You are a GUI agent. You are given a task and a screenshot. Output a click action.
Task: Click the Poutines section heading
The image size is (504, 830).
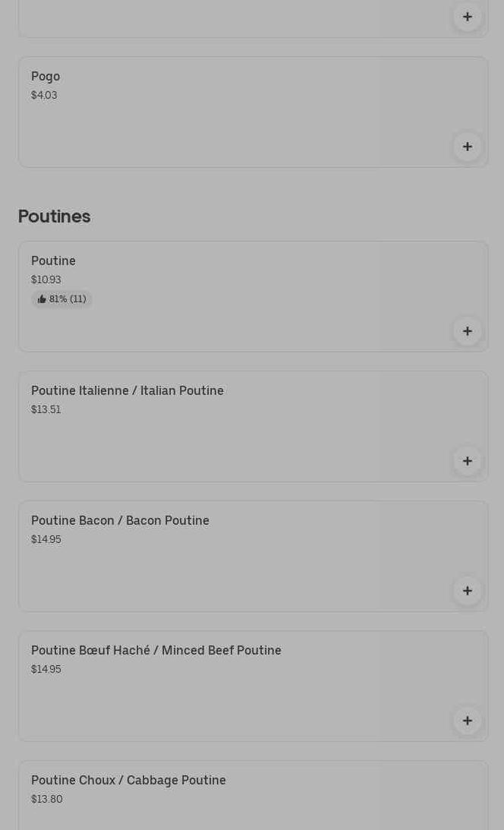(x=54, y=216)
